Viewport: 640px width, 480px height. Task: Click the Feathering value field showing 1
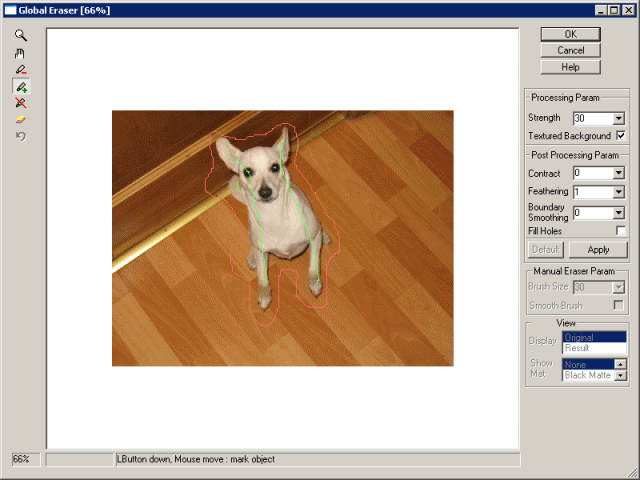[x=593, y=192]
